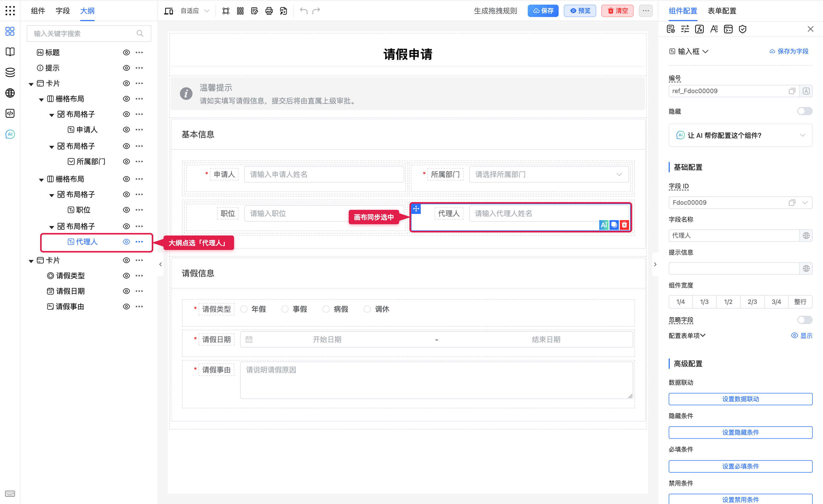Image resolution: width=823 pixels, height=504 pixels.
Task: Toggle visibility of 请假类型 in outline
Action: point(126,276)
